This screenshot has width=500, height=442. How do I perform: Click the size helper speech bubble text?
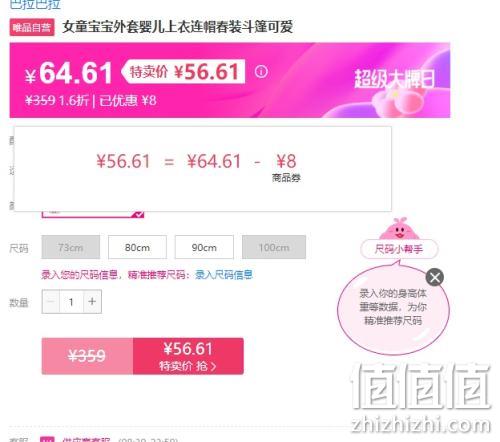coord(393,307)
